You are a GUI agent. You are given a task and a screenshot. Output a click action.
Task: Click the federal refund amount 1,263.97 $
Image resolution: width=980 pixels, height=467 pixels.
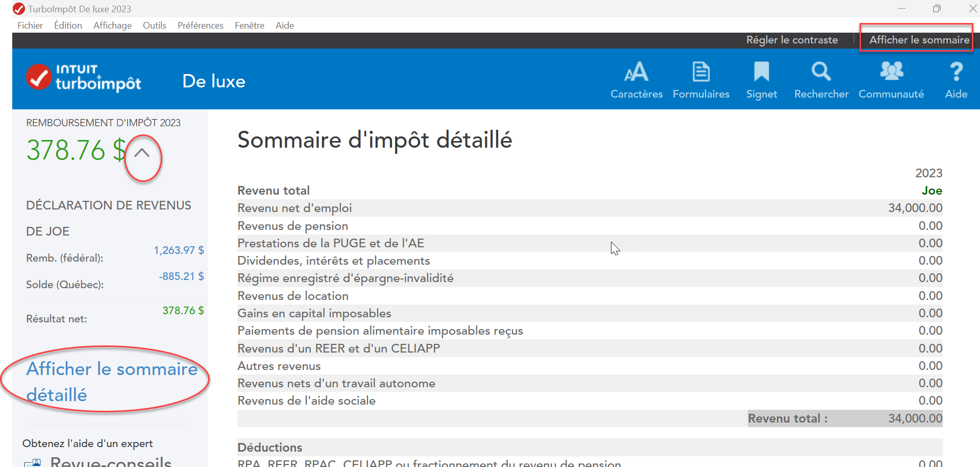179,250
